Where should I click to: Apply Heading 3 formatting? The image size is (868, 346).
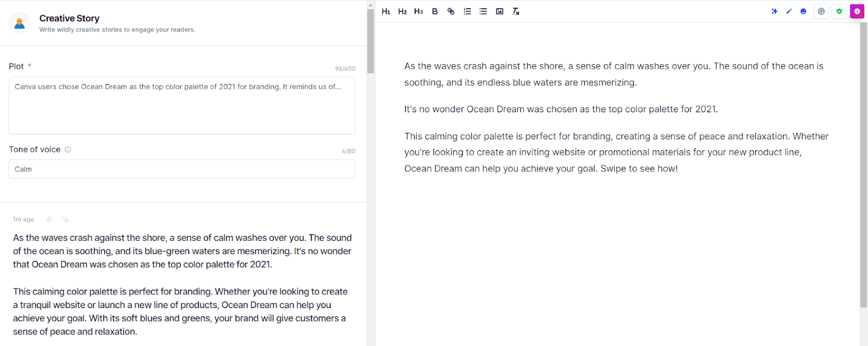click(418, 11)
